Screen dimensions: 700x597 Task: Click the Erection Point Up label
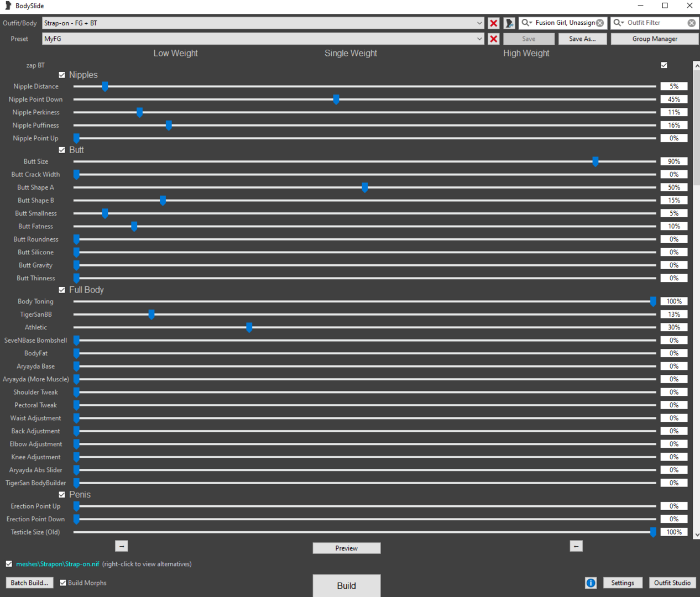(x=36, y=506)
